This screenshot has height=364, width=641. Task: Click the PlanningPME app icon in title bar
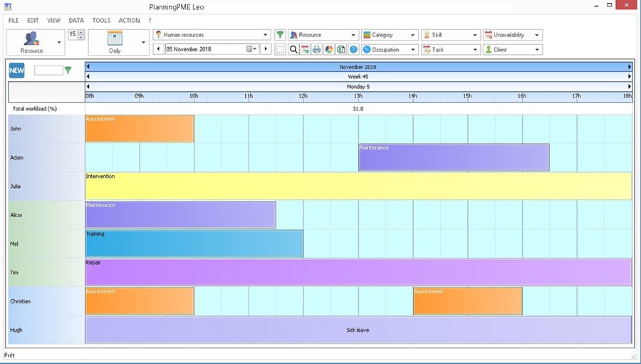pos(8,6)
